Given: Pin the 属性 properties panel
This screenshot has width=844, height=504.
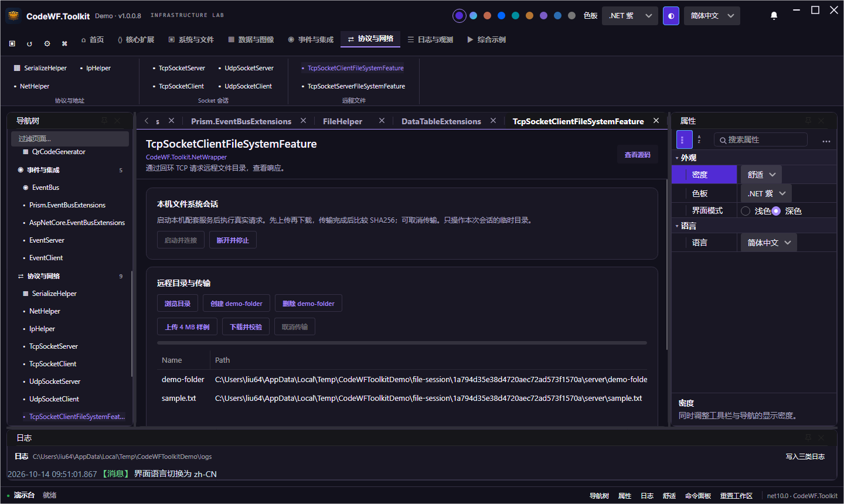Looking at the screenshot, I should [x=808, y=120].
